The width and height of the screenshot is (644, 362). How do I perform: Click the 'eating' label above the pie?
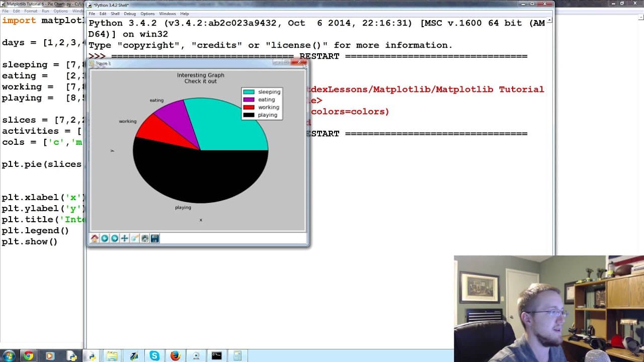(x=156, y=100)
